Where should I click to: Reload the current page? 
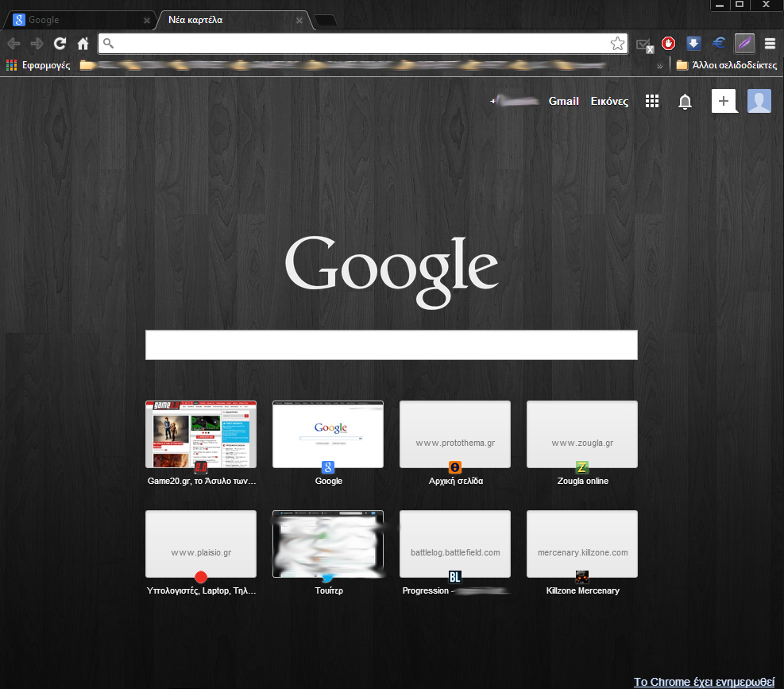pyautogui.click(x=60, y=44)
